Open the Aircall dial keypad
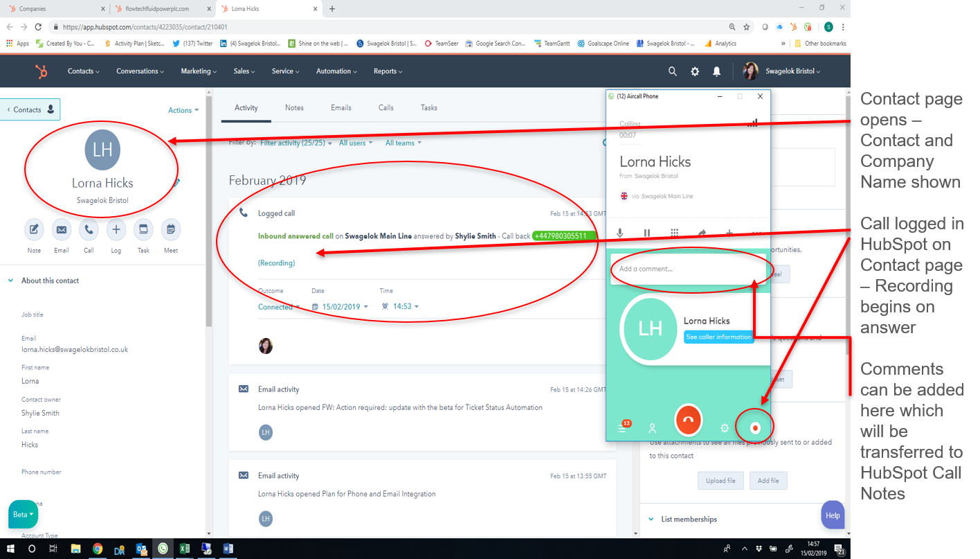The height and width of the screenshot is (559, 980). (x=675, y=233)
